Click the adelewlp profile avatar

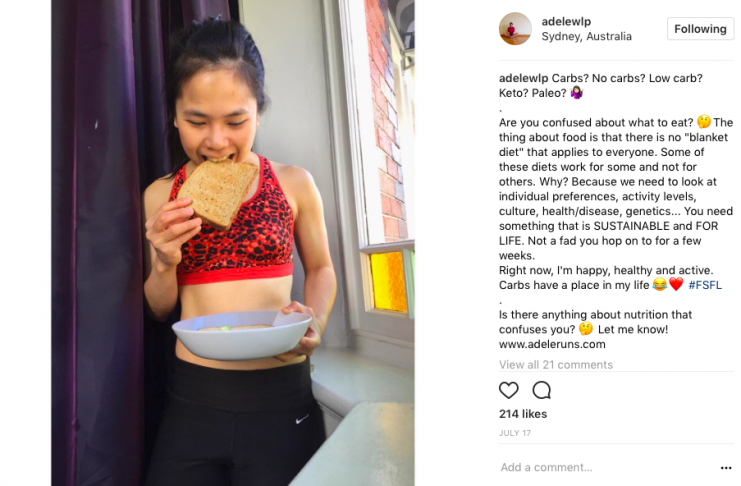coord(515,28)
